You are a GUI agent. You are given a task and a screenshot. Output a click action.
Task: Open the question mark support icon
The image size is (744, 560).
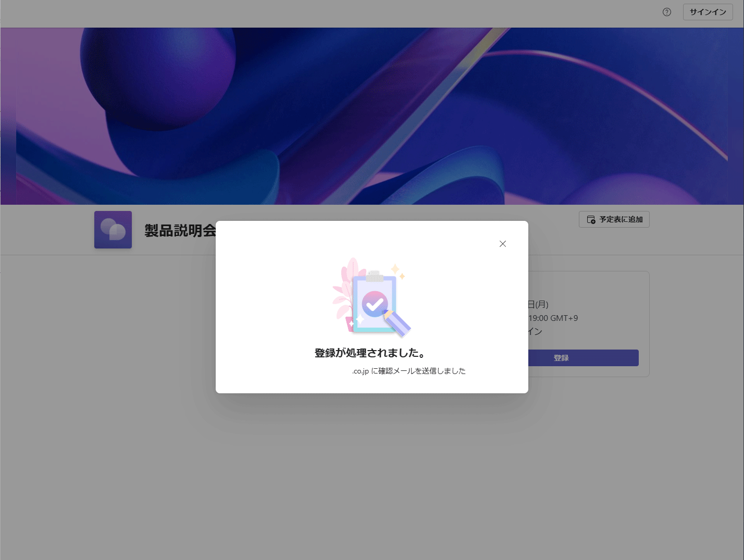click(666, 11)
